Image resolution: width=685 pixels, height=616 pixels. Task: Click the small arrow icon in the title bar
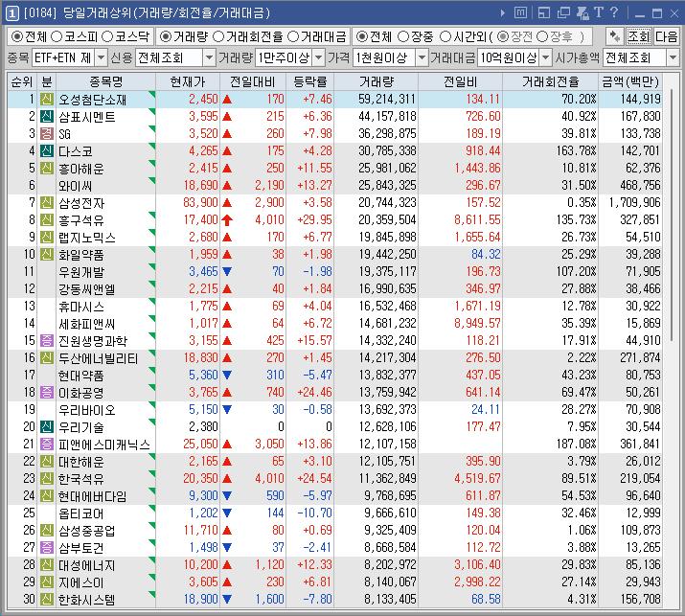[x=503, y=13]
